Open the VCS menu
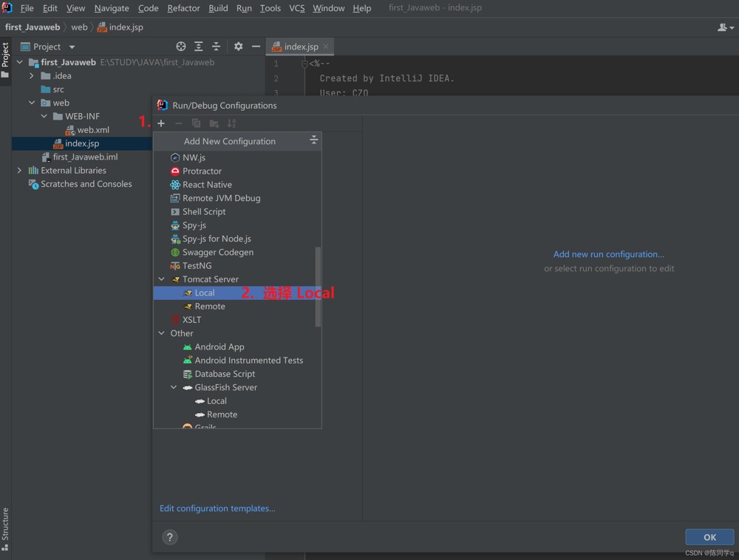The width and height of the screenshot is (739, 560). point(296,8)
